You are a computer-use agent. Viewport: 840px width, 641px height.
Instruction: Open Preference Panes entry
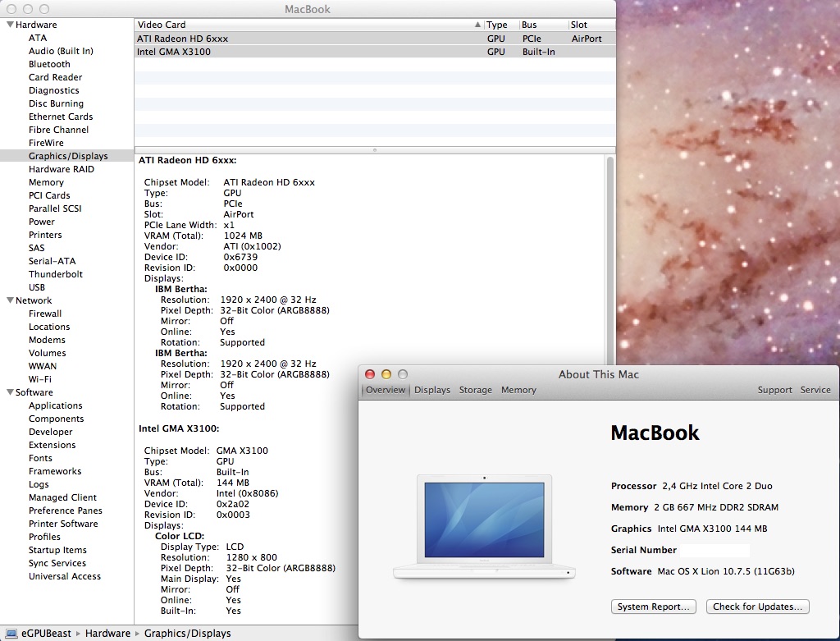click(x=66, y=511)
